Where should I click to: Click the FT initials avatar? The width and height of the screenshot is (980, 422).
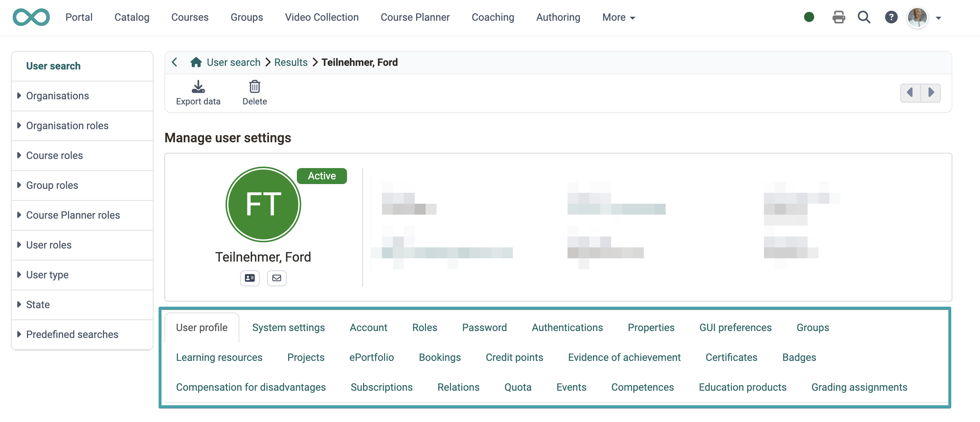coord(263,204)
